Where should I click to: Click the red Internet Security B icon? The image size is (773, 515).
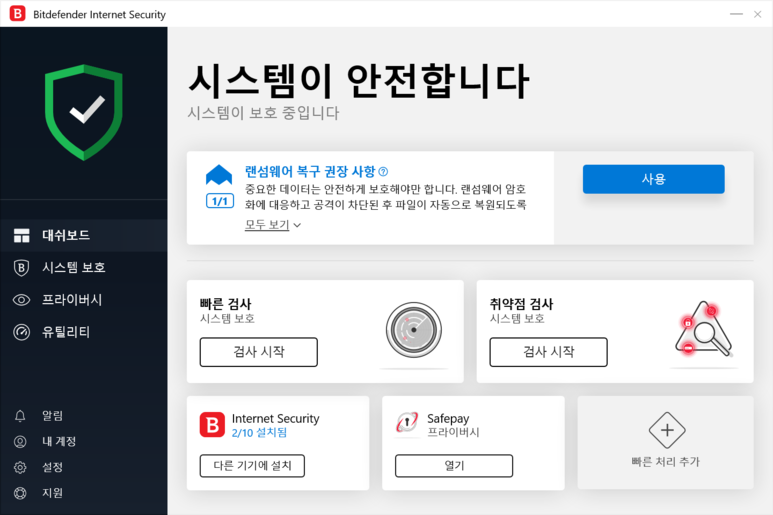tap(212, 425)
